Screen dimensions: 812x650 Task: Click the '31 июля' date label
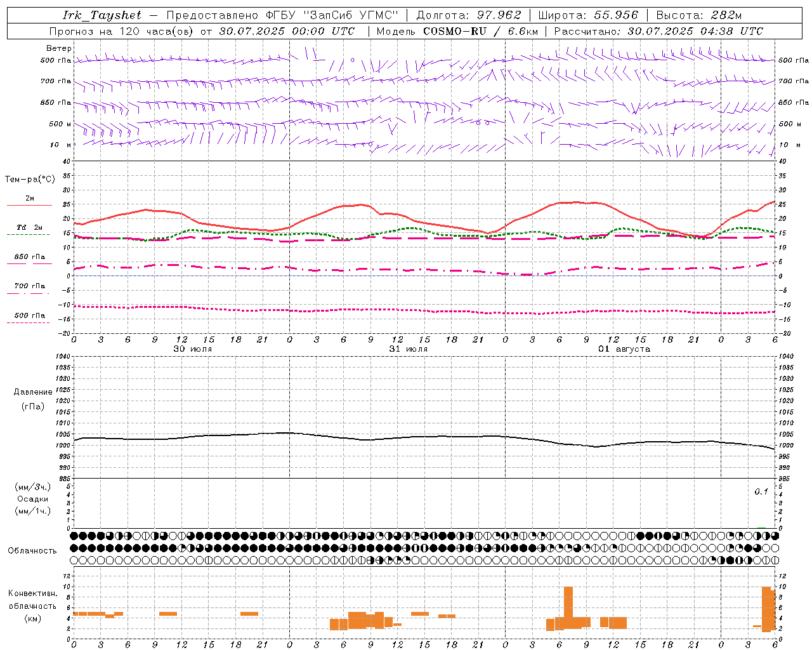409,349
